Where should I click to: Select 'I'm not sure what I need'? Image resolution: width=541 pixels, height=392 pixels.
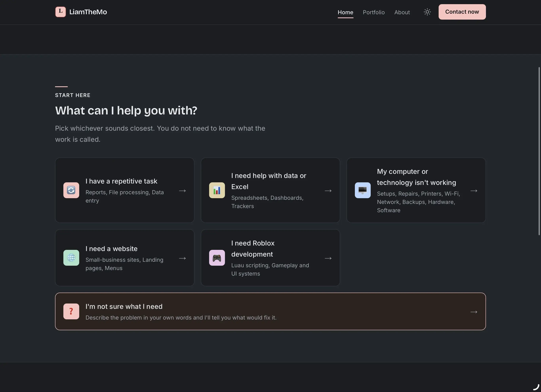[124, 307]
